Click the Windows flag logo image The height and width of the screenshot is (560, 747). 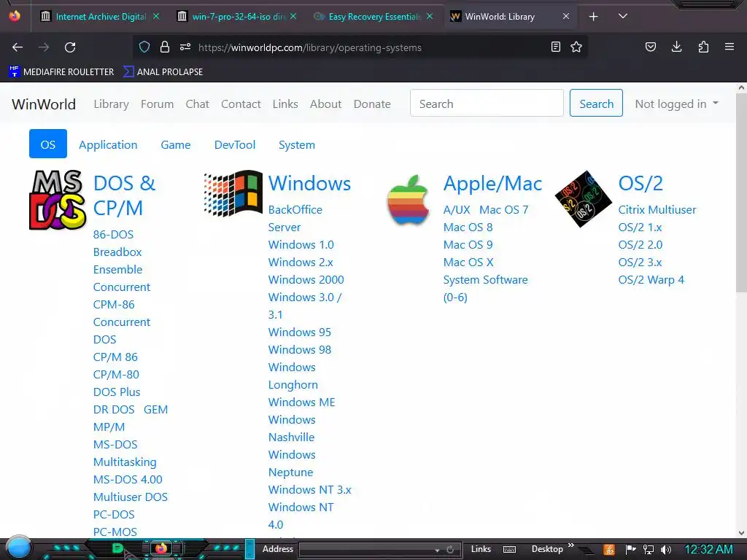pyautogui.click(x=233, y=193)
